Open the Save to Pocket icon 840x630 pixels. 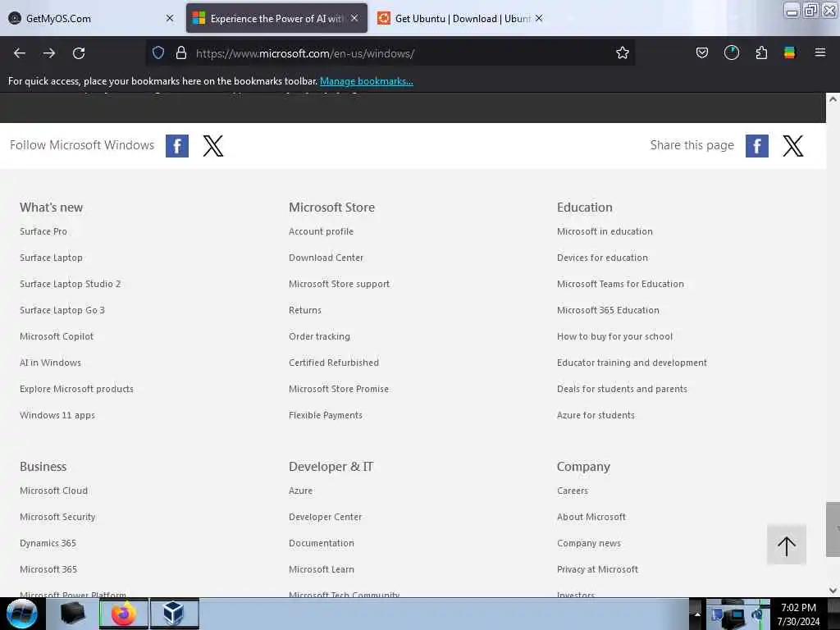point(702,53)
